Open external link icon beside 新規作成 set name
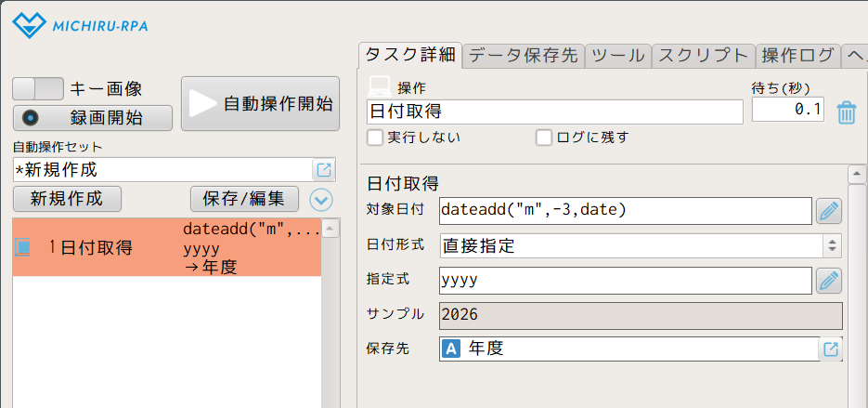The width and height of the screenshot is (868, 408). (324, 170)
